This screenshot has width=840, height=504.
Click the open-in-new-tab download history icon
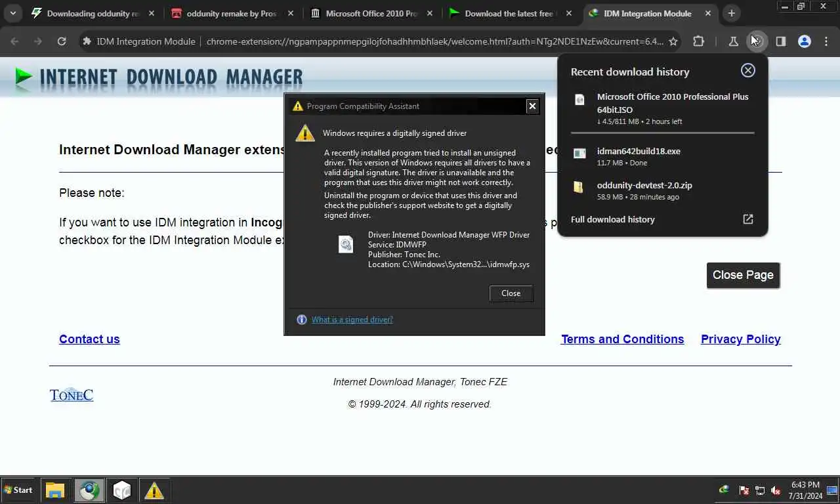748,219
